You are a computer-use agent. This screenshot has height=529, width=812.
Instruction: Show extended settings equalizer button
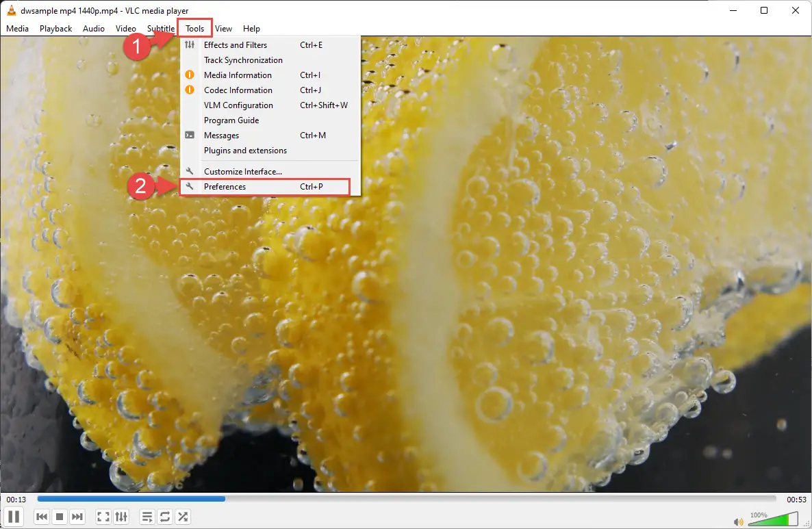click(121, 517)
